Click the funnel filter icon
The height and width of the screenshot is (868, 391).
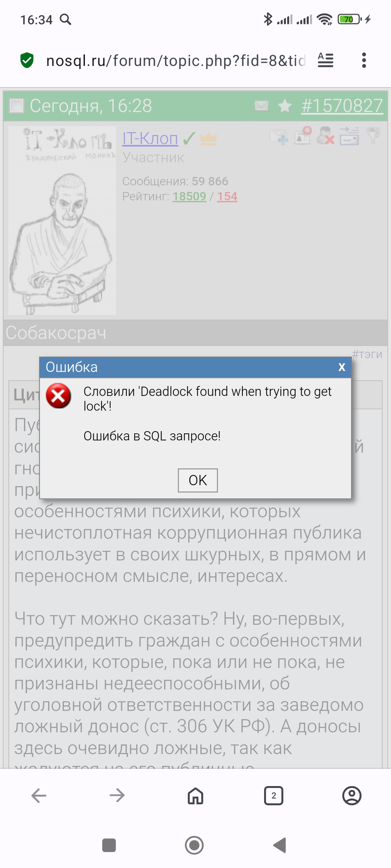(373, 136)
